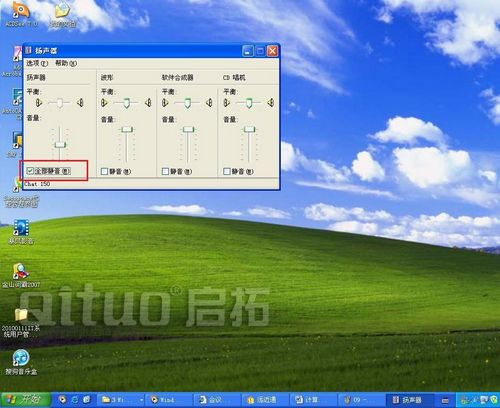Open the ACDSee 7.0 desktop icon
Viewport: 500px width, 408px height.
(x=21, y=14)
